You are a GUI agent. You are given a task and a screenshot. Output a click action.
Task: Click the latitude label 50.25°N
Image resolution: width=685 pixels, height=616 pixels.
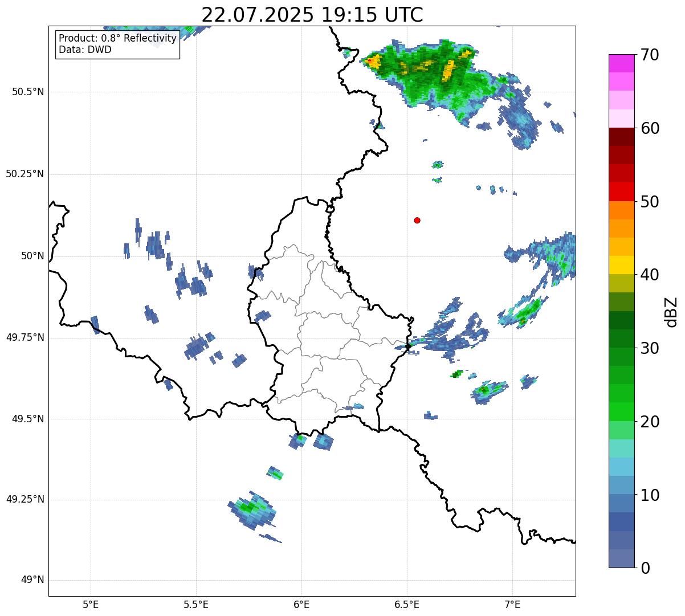click(x=25, y=174)
